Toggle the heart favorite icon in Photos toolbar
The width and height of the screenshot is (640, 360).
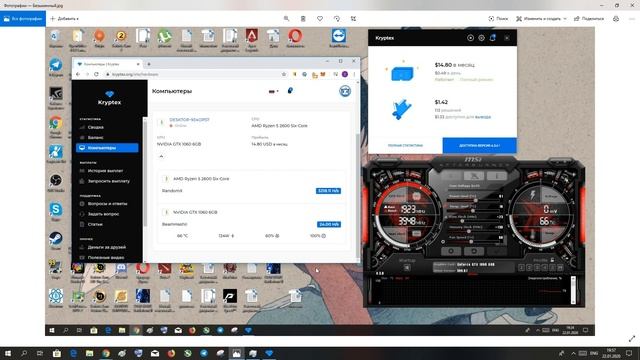320,19
